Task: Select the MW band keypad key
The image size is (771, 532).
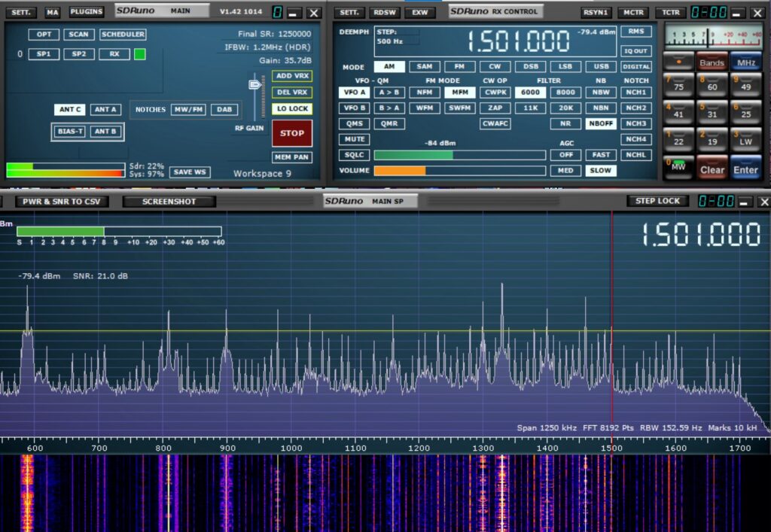Action: pos(678,168)
